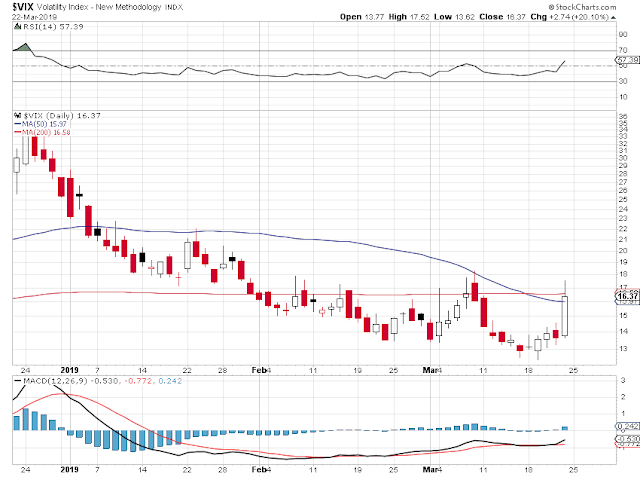The image size is (640, 477).
Task: Click the RSI(14) 57.39 legend label
Action: click(x=53, y=27)
